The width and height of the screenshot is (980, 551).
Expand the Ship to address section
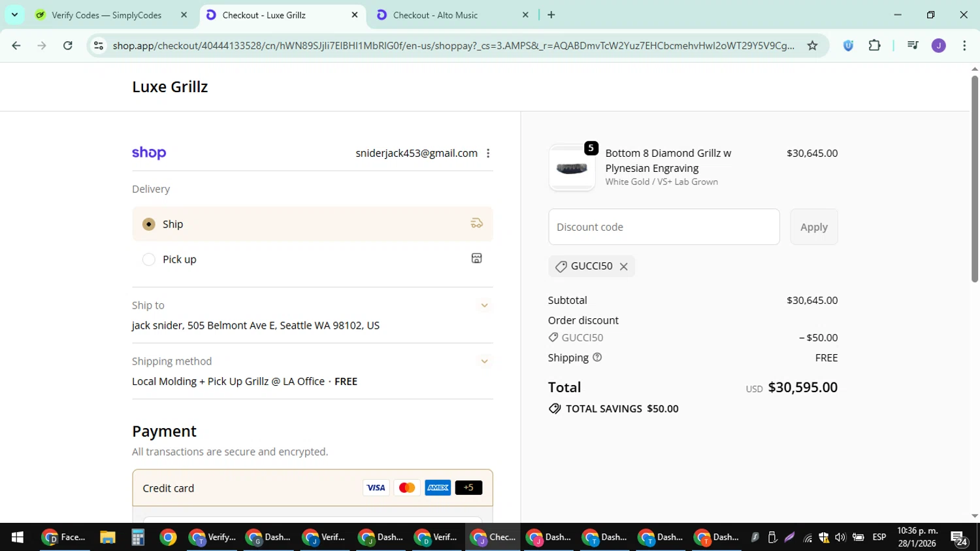point(484,305)
